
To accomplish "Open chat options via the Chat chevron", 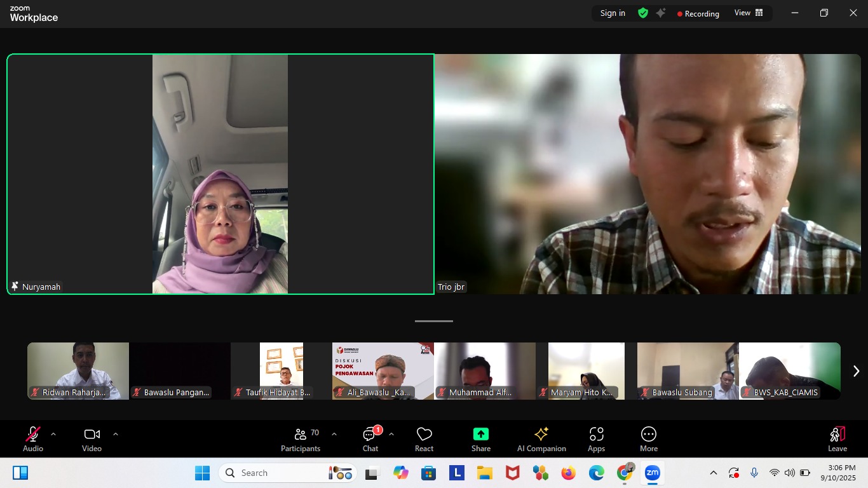I will pyautogui.click(x=391, y=433).
